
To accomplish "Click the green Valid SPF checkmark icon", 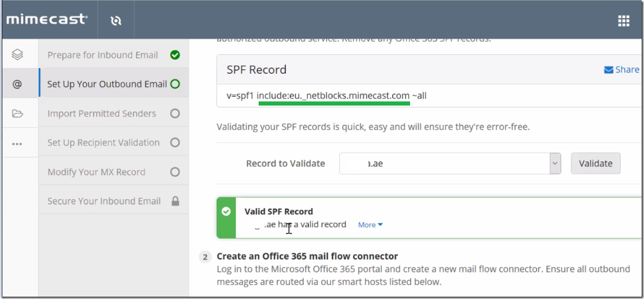I will pos(226,211).
